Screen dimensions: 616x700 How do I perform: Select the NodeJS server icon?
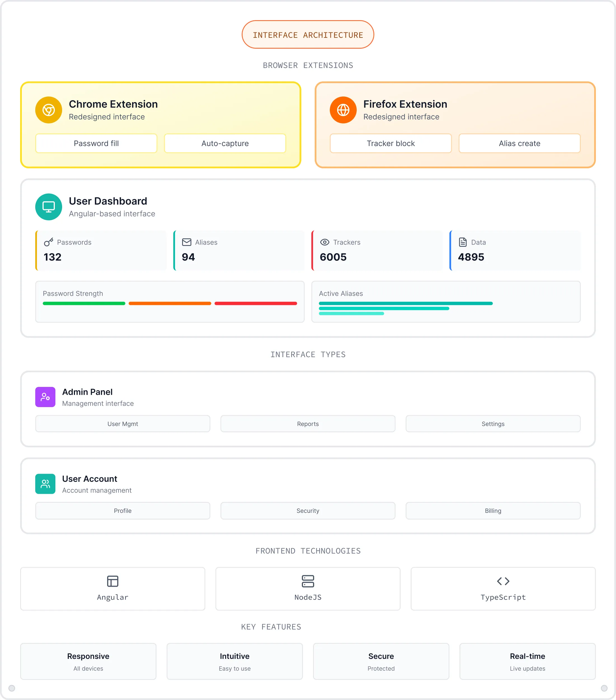click(307, 581)
